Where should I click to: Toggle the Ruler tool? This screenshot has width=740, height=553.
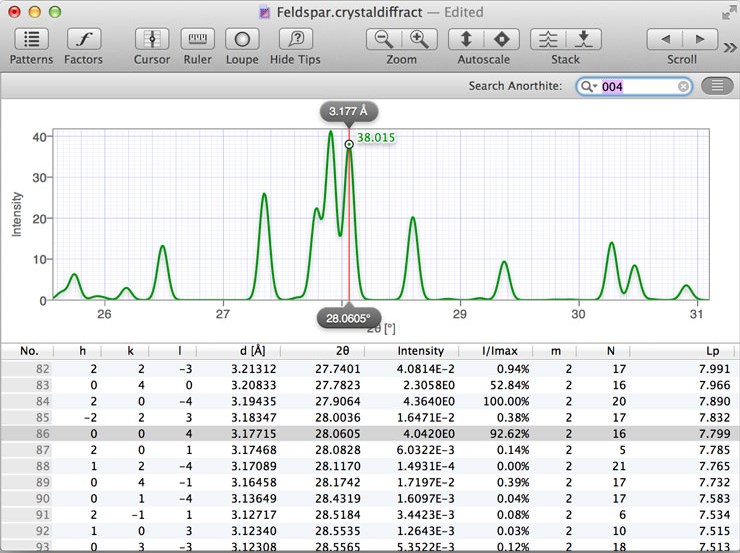pos(197,40)
